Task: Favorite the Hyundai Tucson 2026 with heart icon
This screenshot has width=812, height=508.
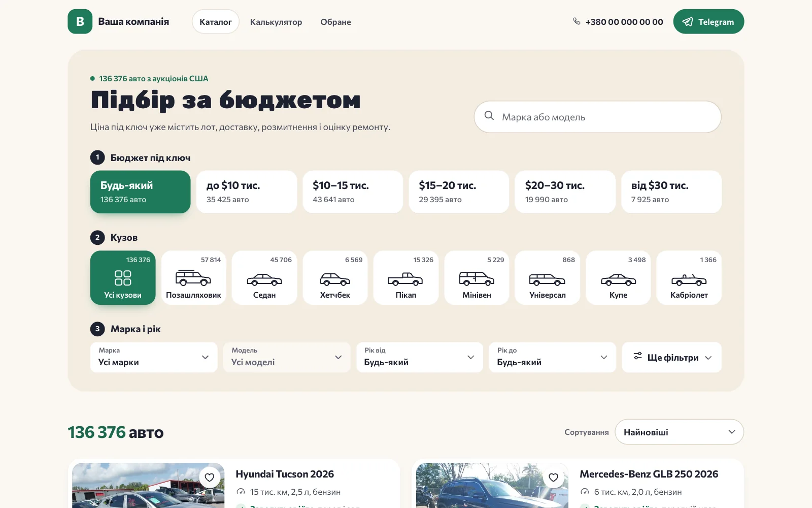Action: coord(210,477)
